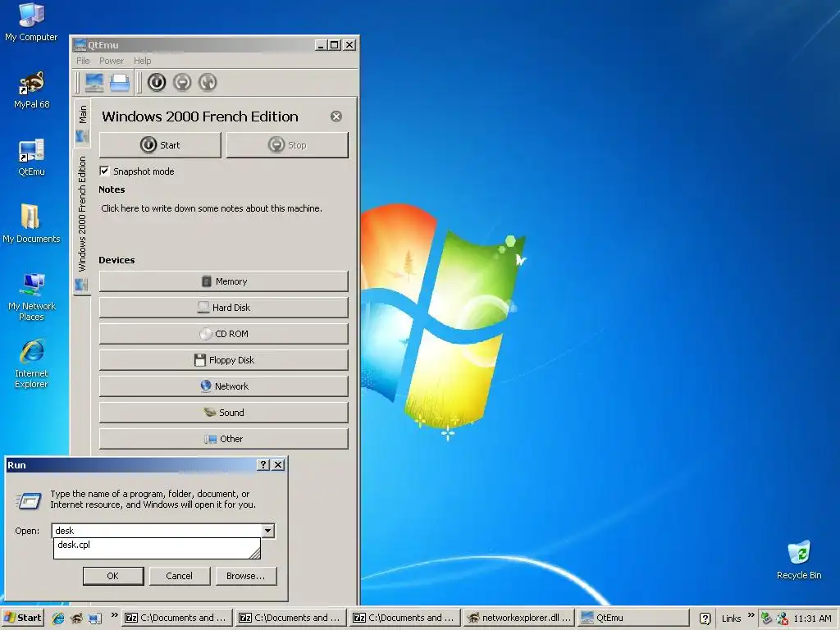840x630 pixels.
Task: Expand the Other device section
Action: 223,439
